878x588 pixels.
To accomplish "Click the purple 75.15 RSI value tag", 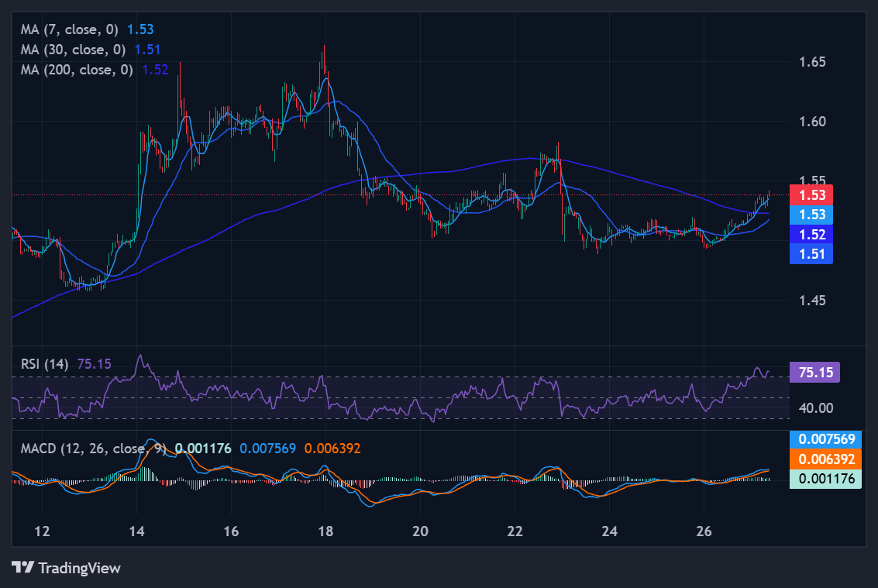I will [814, 373].
